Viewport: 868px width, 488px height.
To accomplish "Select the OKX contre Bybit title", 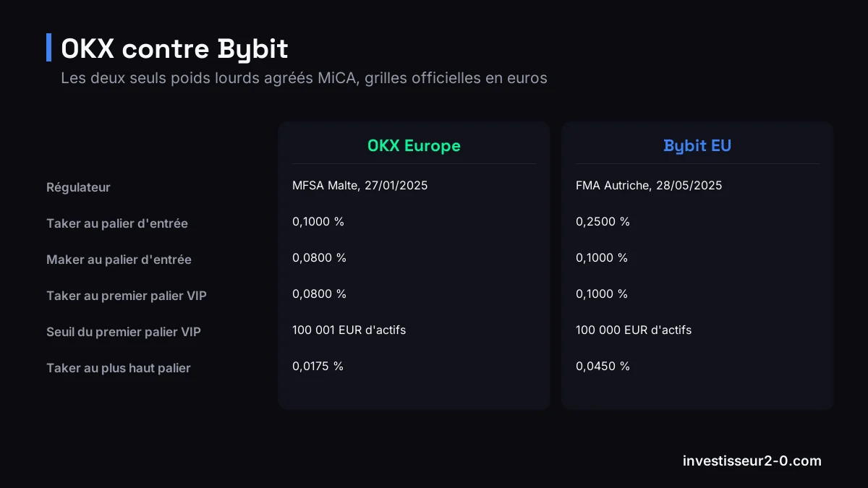I will pyautogui.click(x=174, y=48).
